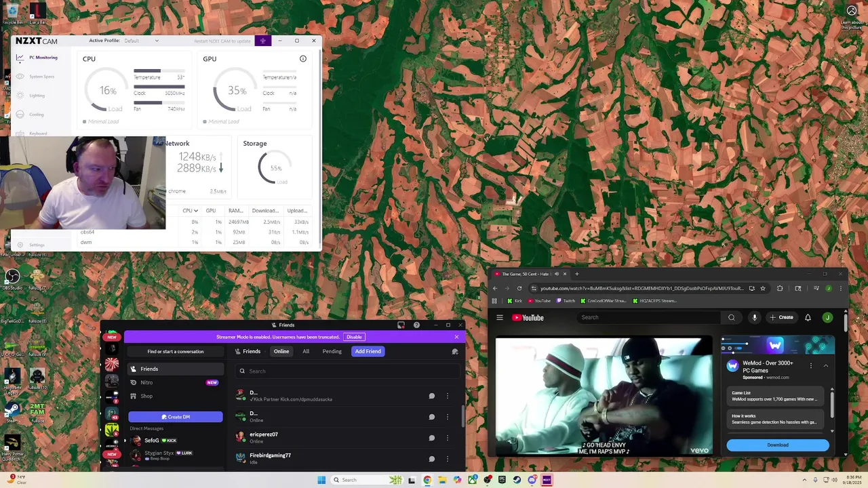The height and width of the screenshot is (488, 868).
Task: Switch to Pending friends tab
Action: [332, 351]
